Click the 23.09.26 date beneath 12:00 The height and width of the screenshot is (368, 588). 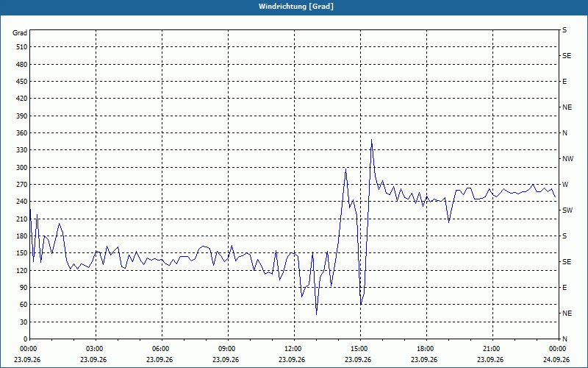292,360
